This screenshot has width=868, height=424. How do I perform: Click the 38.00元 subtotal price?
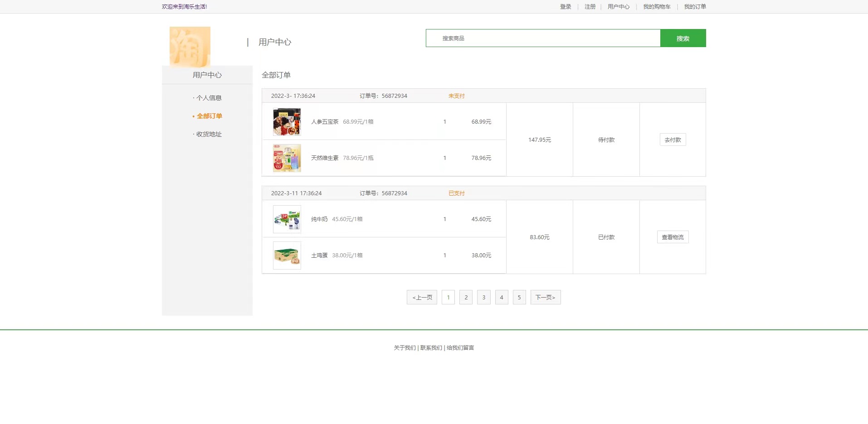click(481, 255)
